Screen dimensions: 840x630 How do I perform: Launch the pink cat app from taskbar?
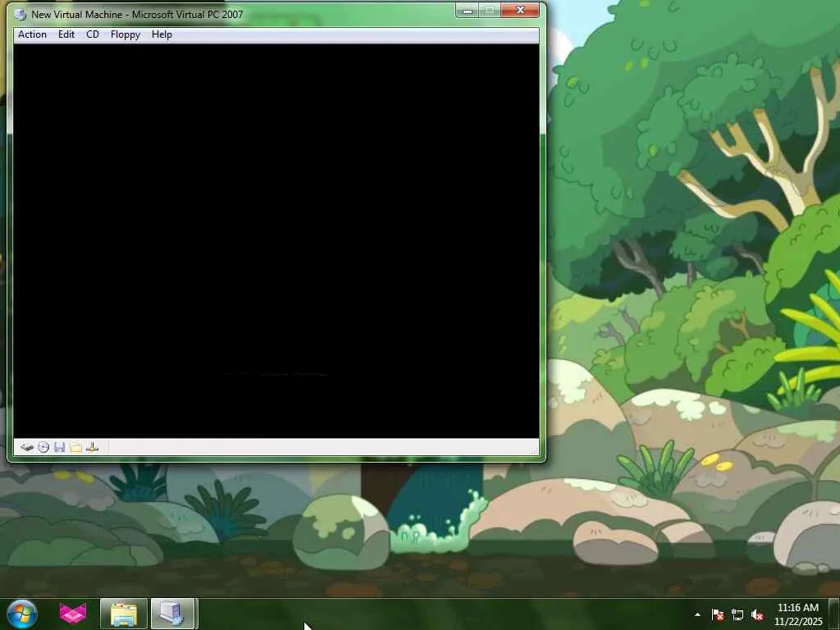coord(73,614)
